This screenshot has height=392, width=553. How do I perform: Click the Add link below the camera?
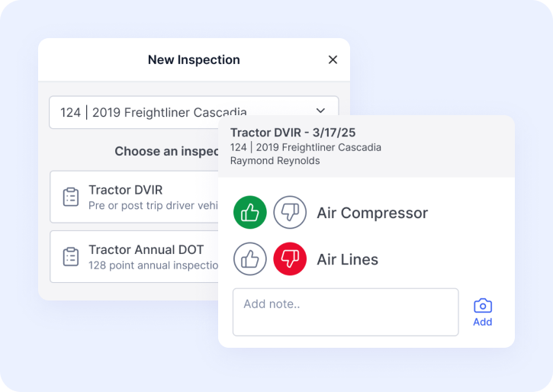coord(482,322)
